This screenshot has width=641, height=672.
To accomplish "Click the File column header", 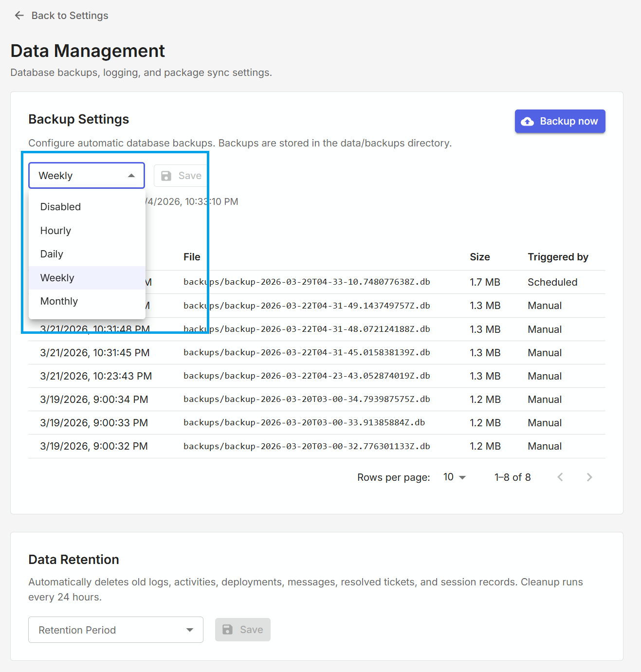I will pos(192,257).
